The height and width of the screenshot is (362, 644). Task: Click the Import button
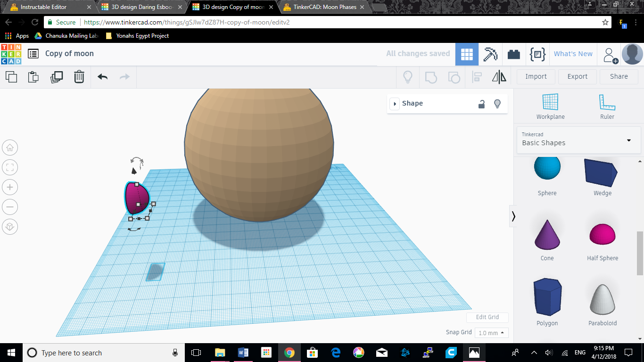click(x=536, y=77)
